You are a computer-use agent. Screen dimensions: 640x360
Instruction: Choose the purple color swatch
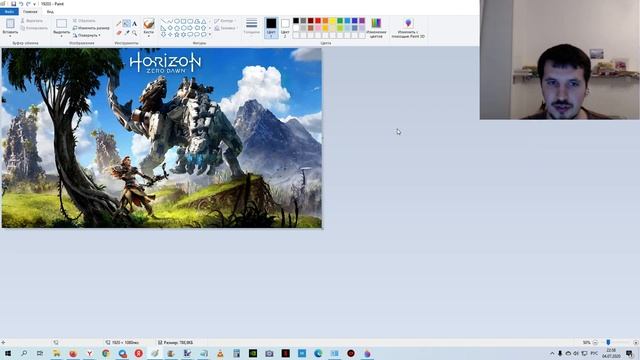362,21
